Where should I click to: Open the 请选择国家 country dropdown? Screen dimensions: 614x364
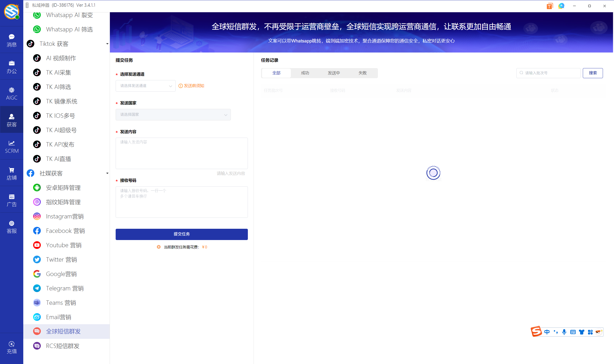pyautogui.click(x=173, y=115)
